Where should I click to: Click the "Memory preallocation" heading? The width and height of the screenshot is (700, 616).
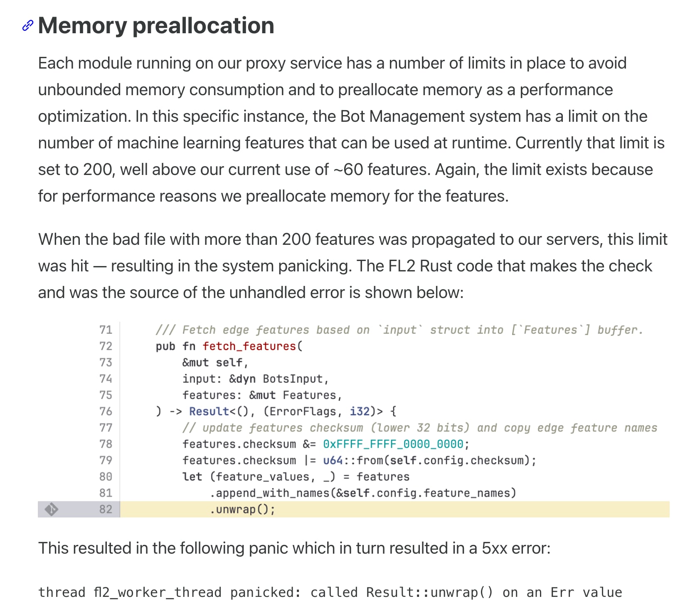[156, 26]
